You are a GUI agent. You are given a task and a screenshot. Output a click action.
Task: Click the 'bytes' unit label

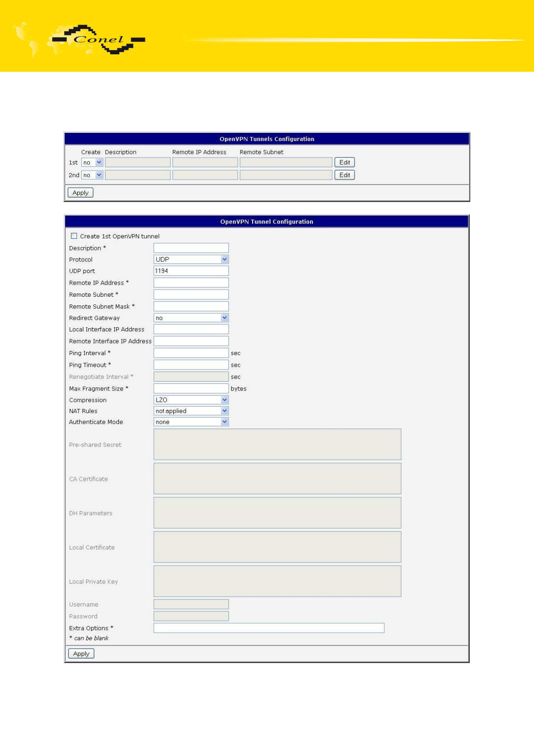tap(239, 389)
